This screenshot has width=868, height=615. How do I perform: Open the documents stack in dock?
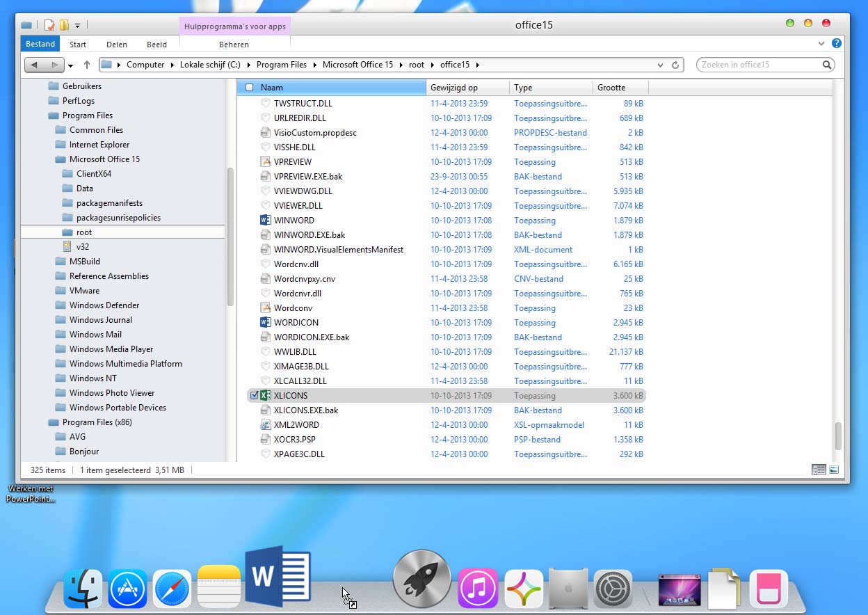[724, 589]
